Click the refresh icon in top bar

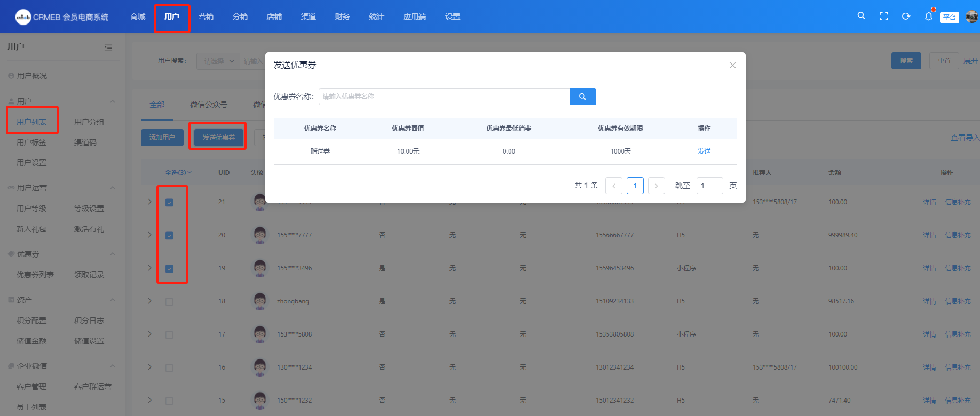pyautogui.click(x=906, y=17)
